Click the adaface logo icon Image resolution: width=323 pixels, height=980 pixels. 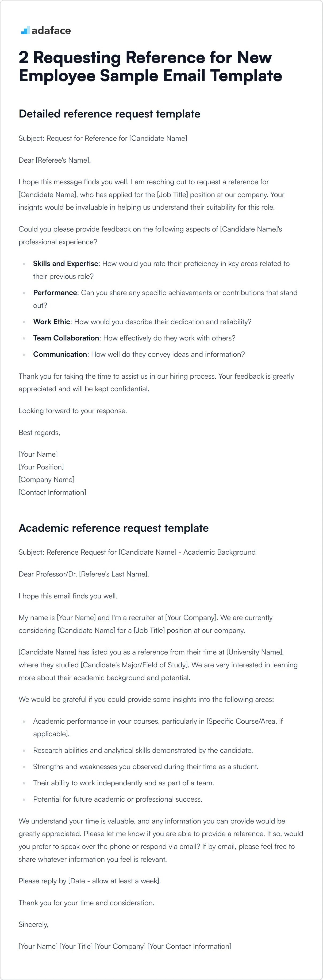pos(25,30)
